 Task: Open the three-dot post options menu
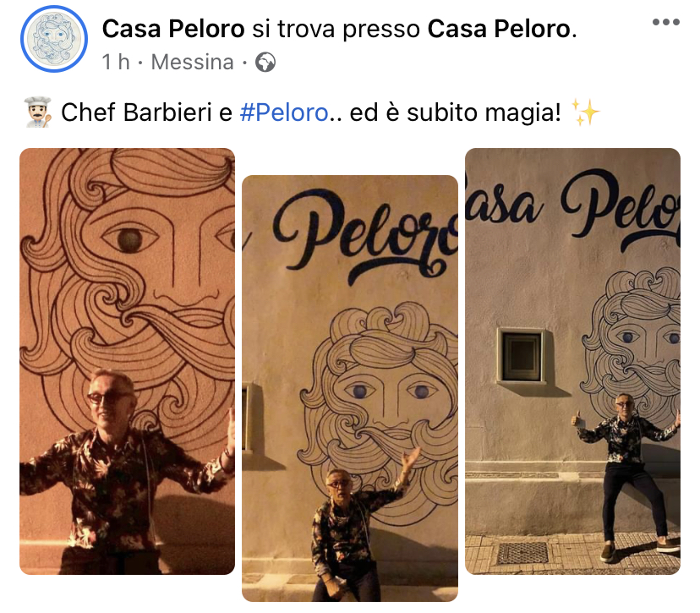[665, 22]
